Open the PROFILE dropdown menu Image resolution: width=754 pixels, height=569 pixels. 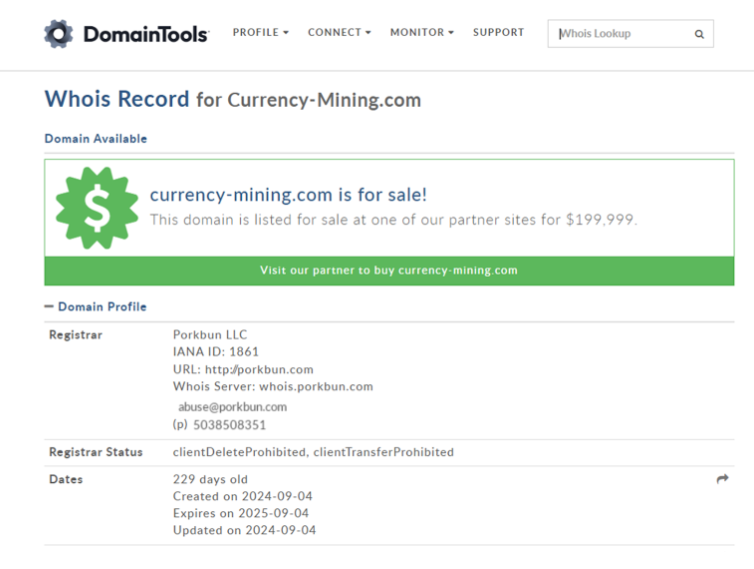coord(261,32)
